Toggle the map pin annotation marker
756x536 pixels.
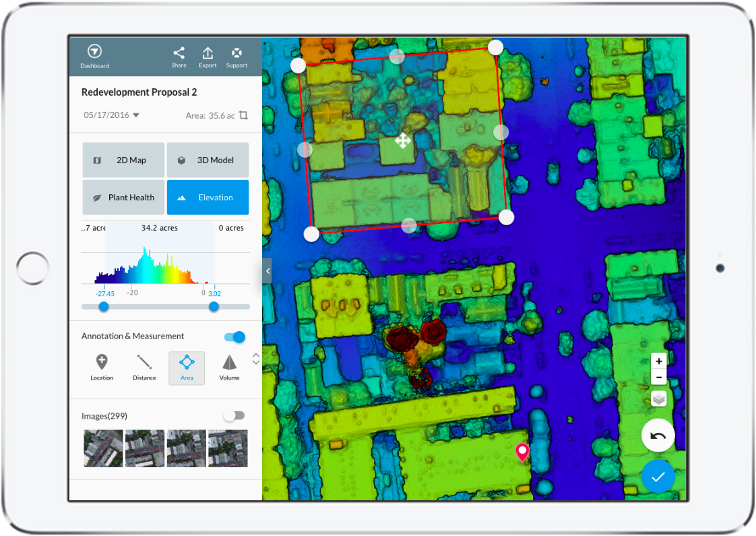(522, 452)
